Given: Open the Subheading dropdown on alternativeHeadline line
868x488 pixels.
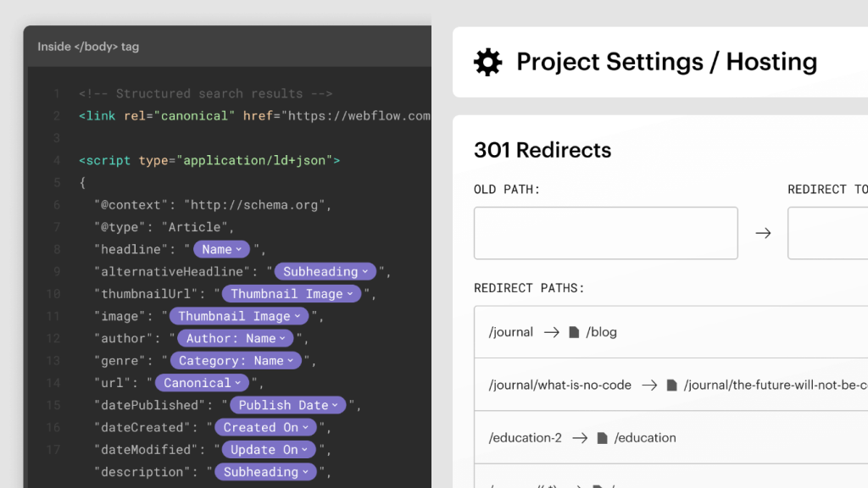Looking at the screenshot, I should [x=325, y=271].
